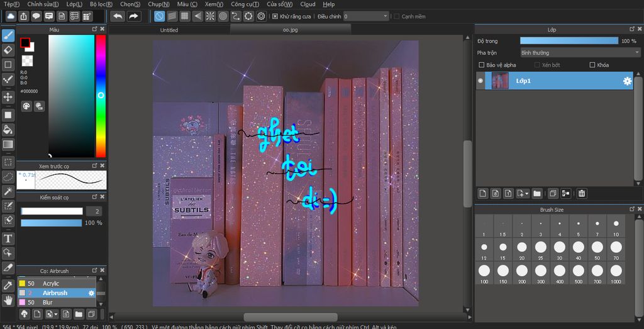Open the Chỉnh sửa(E) menu

pos(43,4)
